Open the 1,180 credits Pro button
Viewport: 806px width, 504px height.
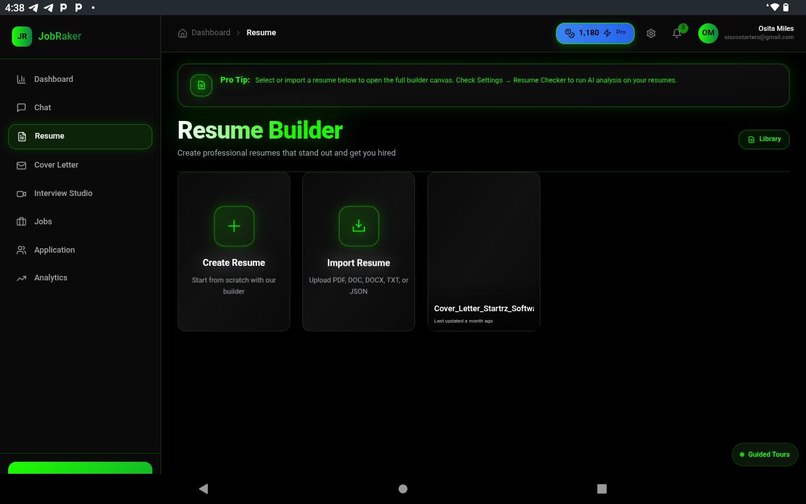point(595,33)
